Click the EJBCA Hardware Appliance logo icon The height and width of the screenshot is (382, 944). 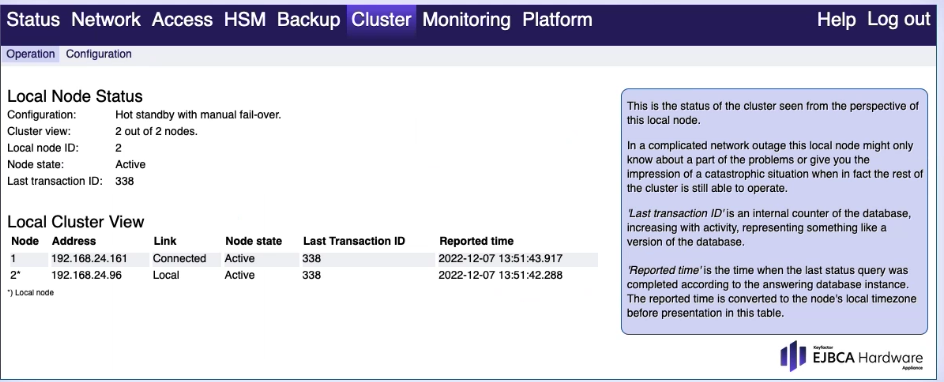point(792,356)
